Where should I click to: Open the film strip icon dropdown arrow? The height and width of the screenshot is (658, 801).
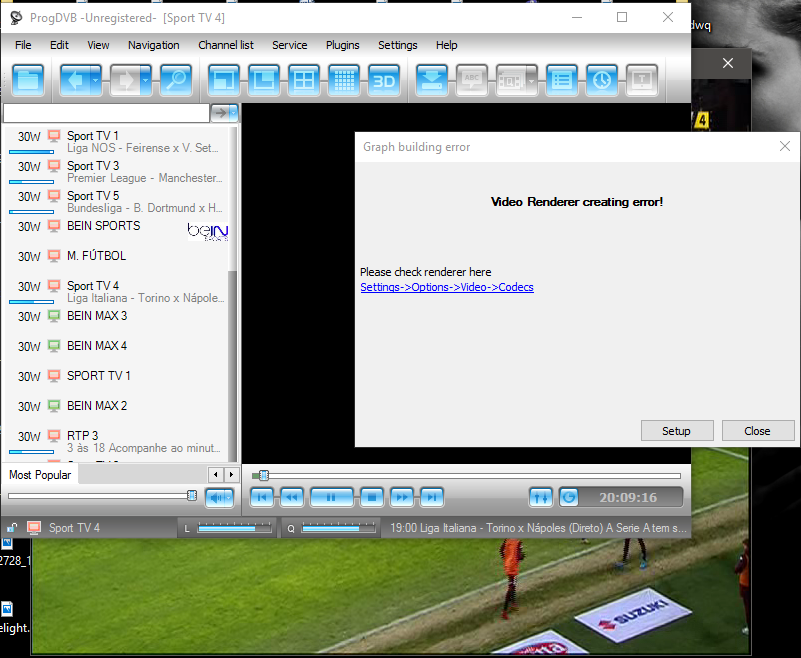tap(532, 80)
